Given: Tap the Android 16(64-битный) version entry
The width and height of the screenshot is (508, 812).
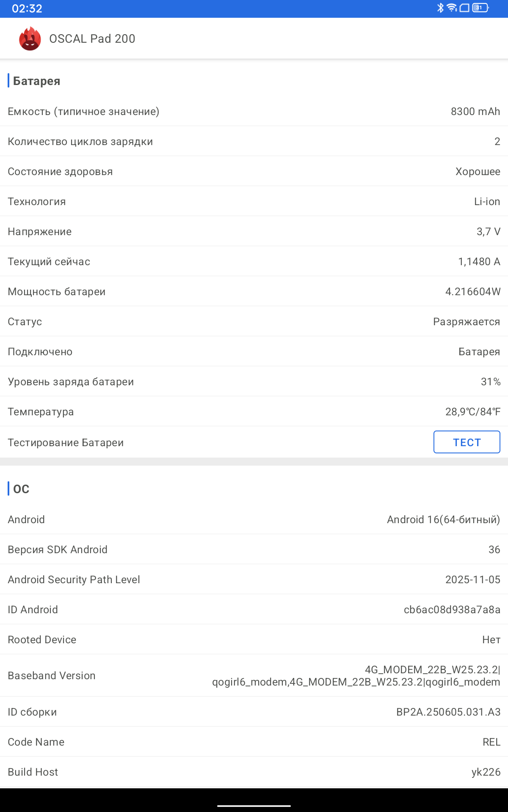Looking at the screenshot, I should tap(444, 519).
